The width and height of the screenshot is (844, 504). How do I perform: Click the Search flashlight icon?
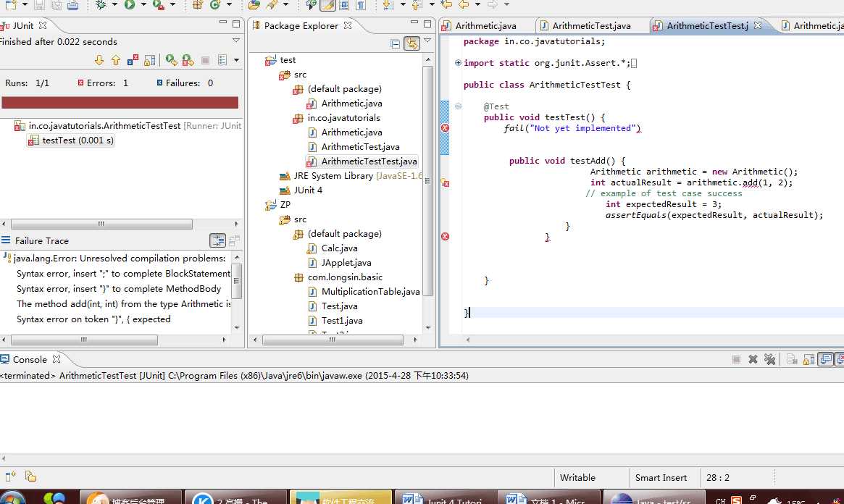point(272,5)
